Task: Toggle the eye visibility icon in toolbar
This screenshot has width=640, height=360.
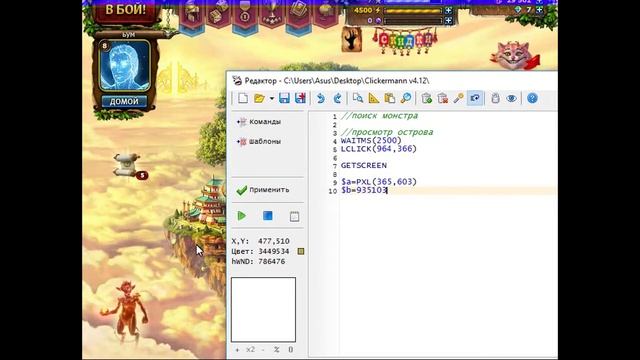Action: 511,98
